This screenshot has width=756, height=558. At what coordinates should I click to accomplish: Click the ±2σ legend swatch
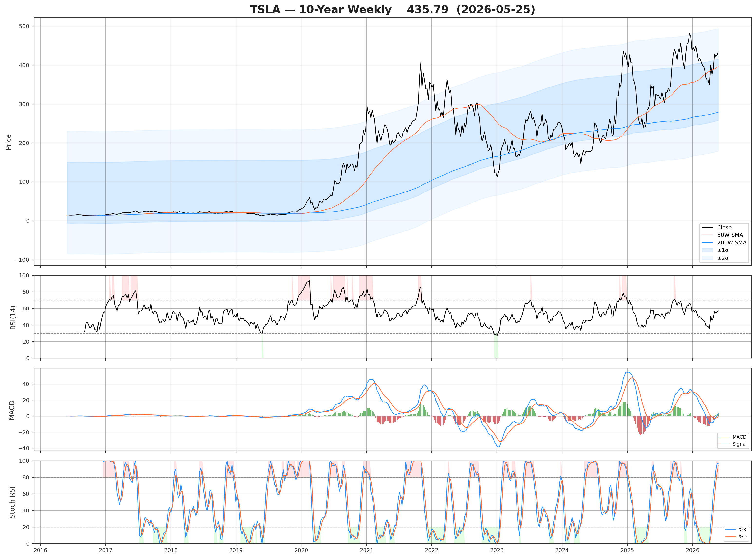[x=707, y=258]
